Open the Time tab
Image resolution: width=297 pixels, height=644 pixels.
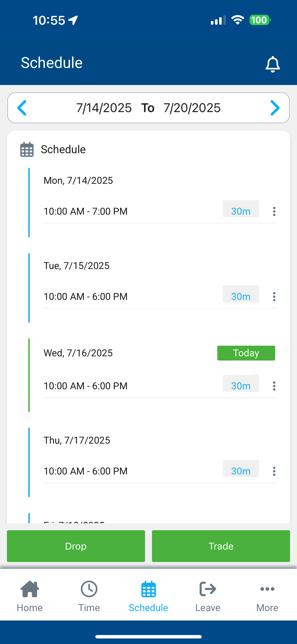pos(89,596)
